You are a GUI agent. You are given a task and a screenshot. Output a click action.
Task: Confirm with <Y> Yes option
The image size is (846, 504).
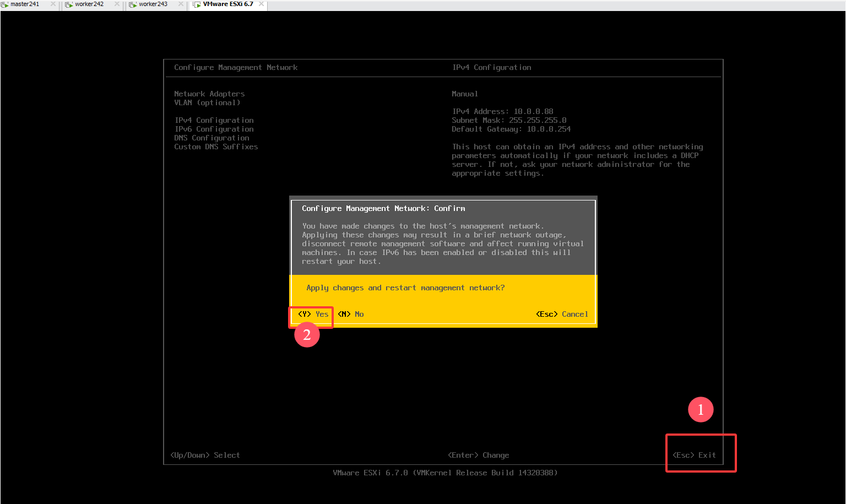[313, 314]
